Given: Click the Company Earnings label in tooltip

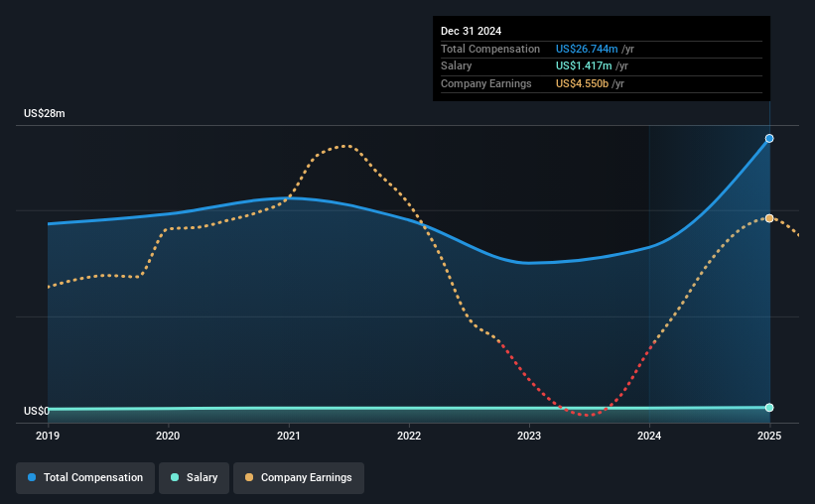Looking at the screenshot, I should click(x=486, y=83).
